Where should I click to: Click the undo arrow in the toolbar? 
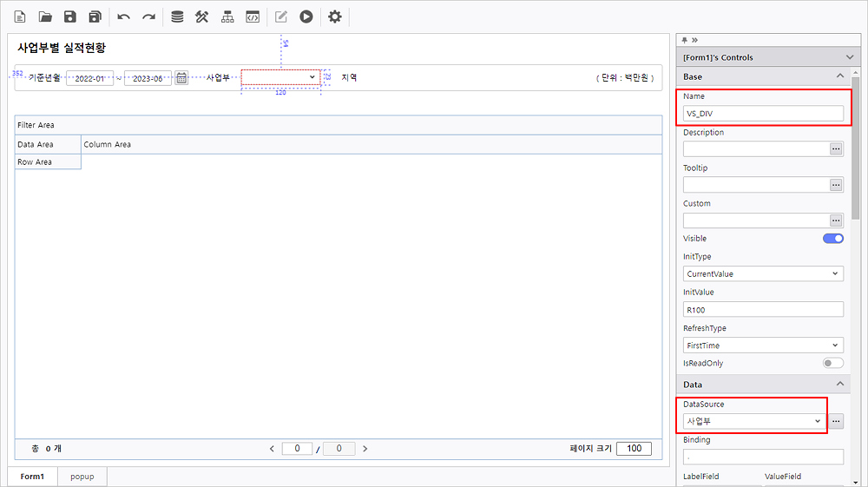(x=123, y=16)
